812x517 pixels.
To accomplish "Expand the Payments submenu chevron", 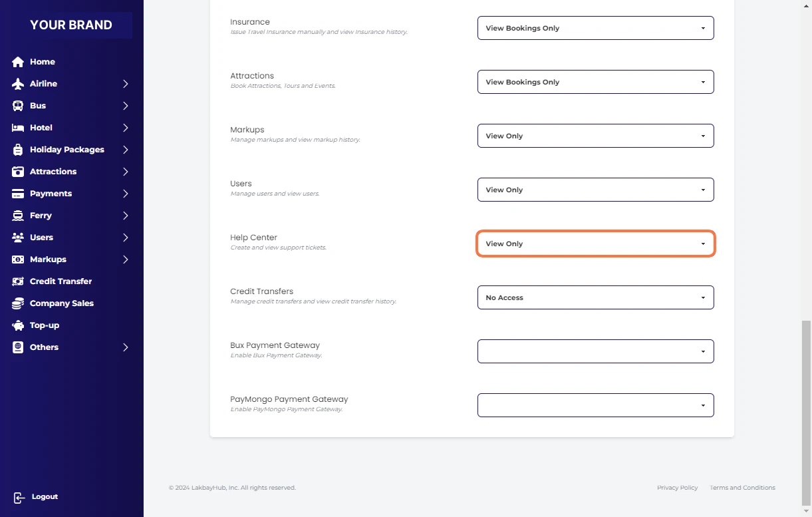I will coord(125,194).
